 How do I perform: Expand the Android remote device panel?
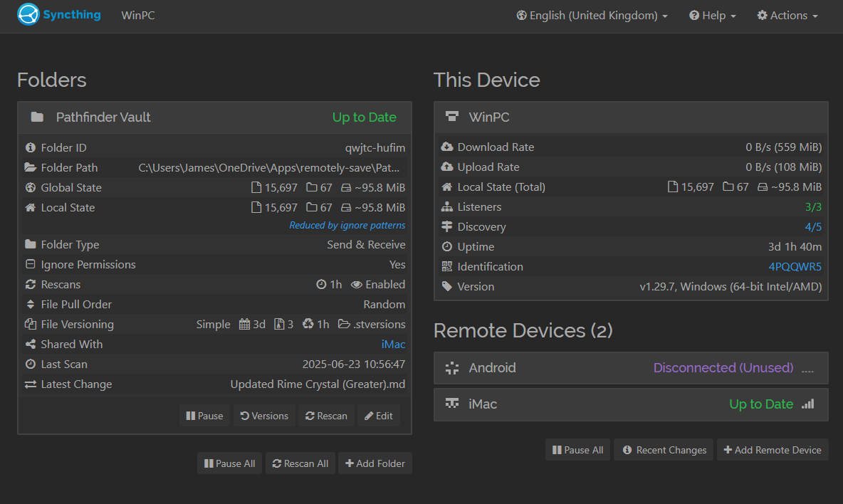(x=631, y=368)
